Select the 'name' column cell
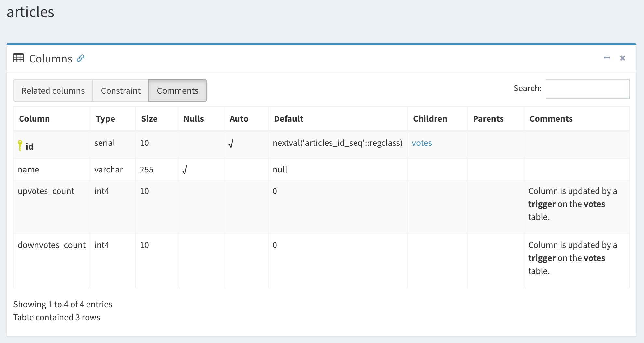Image resolution: width=644 pixels, height=343 pixels. point(51,170)
